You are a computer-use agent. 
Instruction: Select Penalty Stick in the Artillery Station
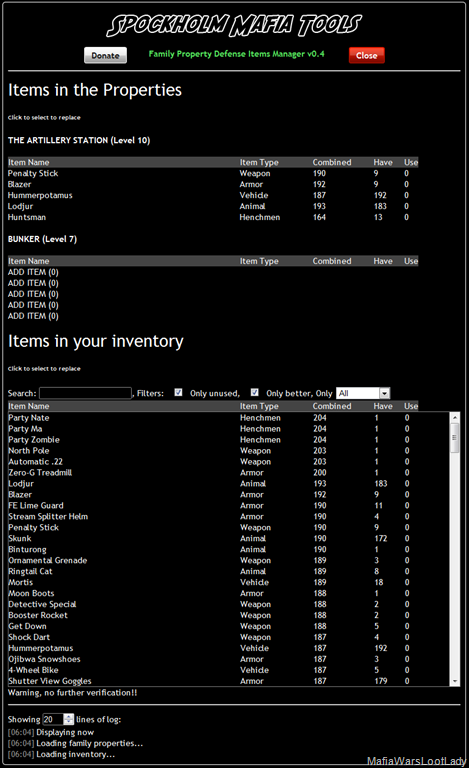tap(213, 173)
